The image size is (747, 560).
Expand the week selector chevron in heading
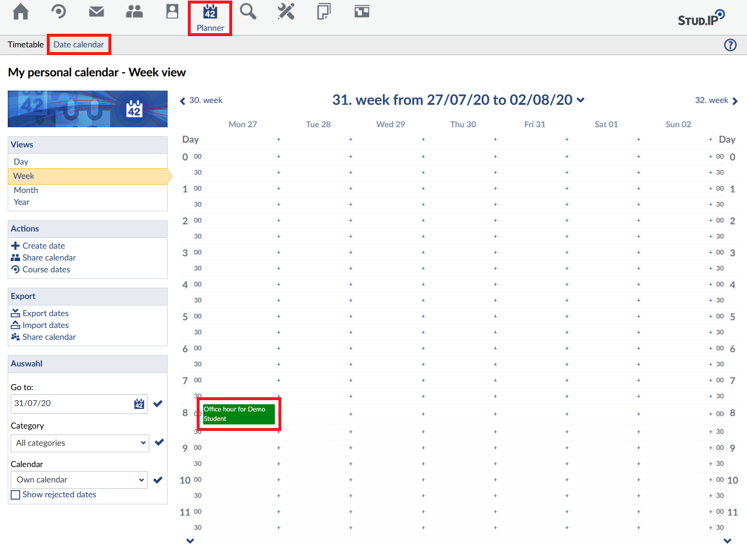pyautogui.click(x=581, y=101)
